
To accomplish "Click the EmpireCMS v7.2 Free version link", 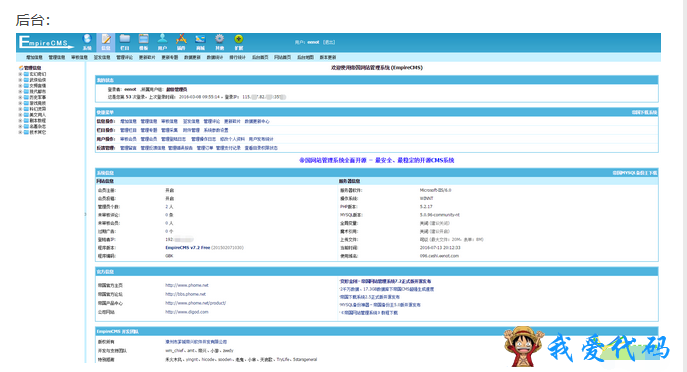I will [x=187, y=248].
